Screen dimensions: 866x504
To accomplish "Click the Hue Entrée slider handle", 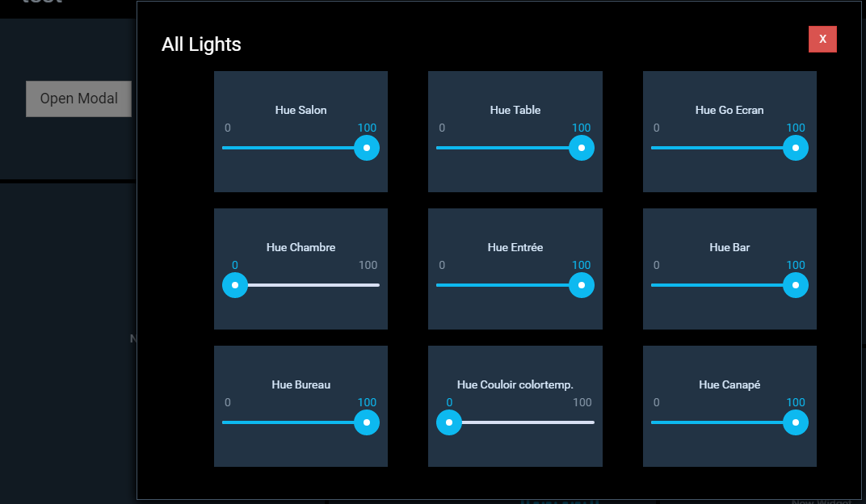I will (x=581, y=285).
